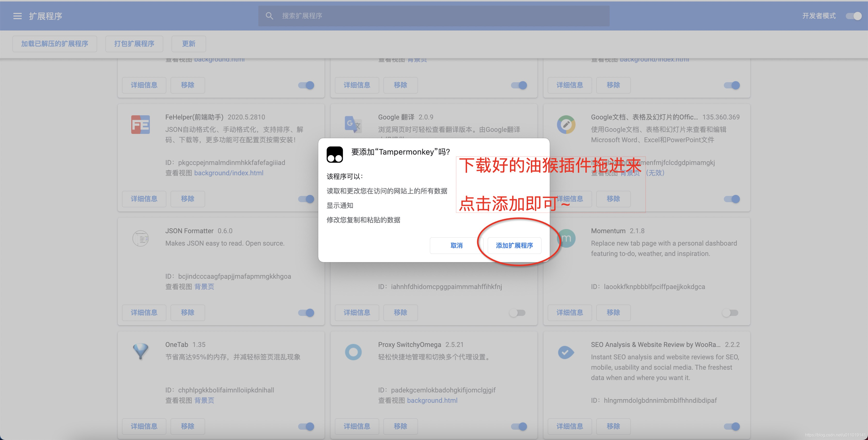The height and width of the screenshot is (440, 868).
Task: Click the Add extension button
Action: pos(514,245)
